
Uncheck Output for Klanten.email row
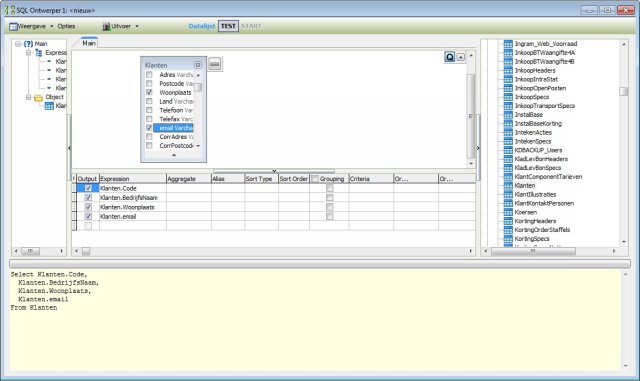click(88, 216)
